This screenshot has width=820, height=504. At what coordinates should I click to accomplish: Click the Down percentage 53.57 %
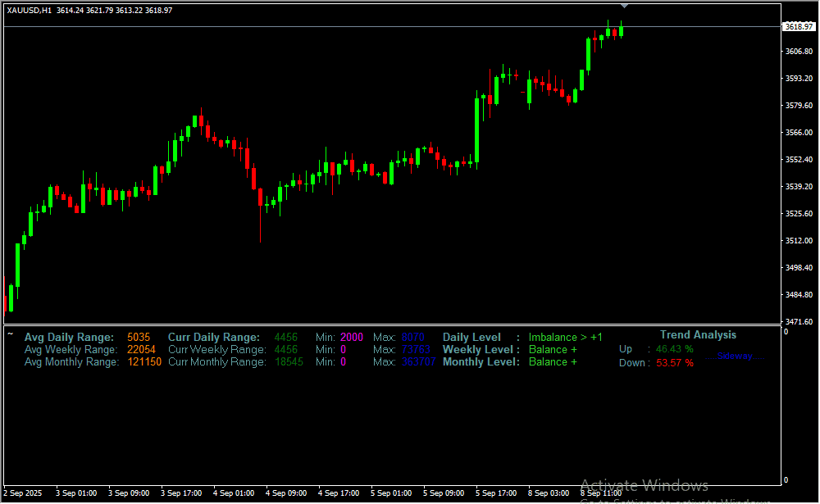pyautogui.click(x=674, y=362)
